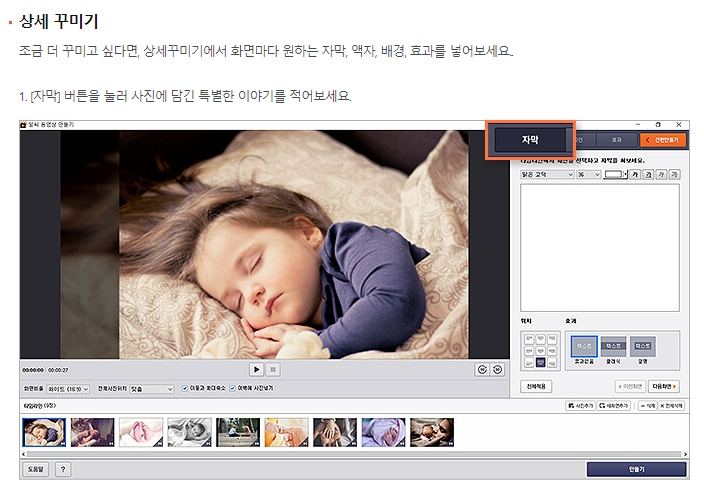This screenshot has width=704, height=495.
Task: Click into the subtitle text area
Action: click(x=600, y=248)
